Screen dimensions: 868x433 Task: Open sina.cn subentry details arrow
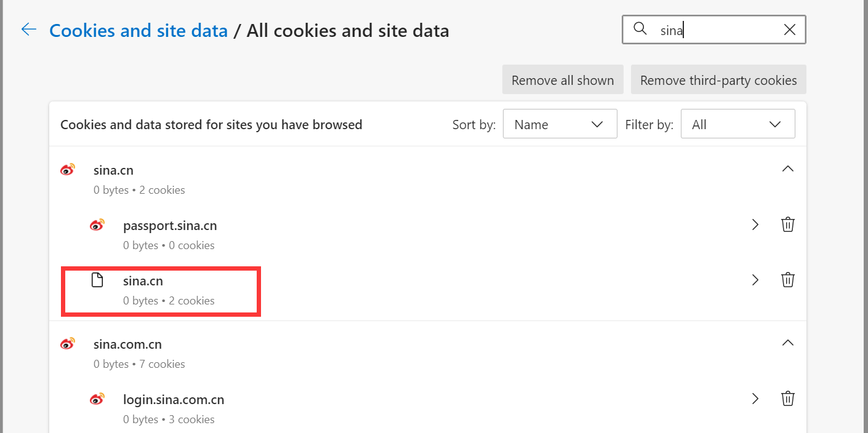click(x=755, y=280)
